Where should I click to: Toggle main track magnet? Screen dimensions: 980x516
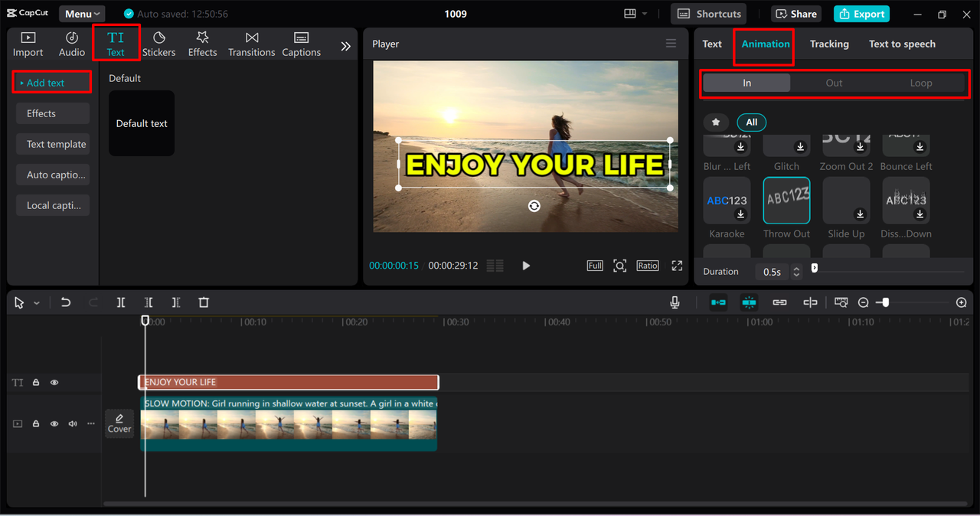(x=718, y=302)
